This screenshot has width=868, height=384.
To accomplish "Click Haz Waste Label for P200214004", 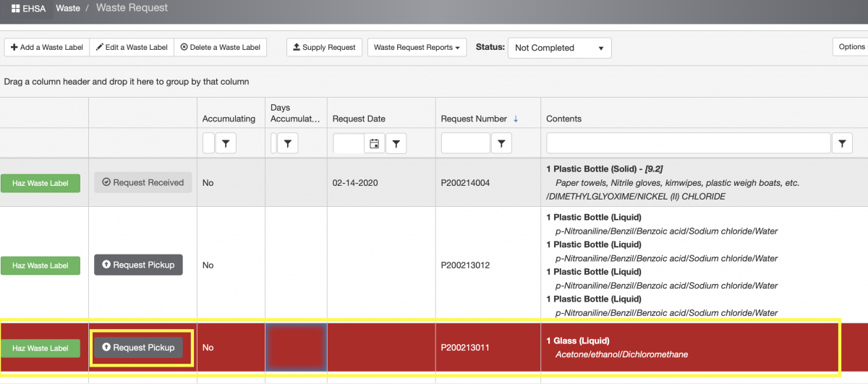I will [x=41, y=183].
